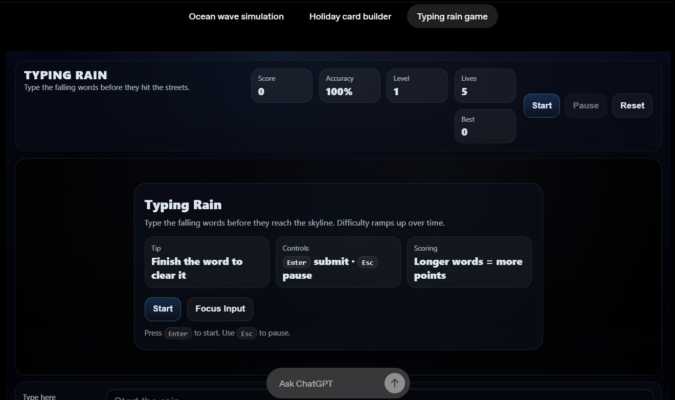Click the Scoring info card
The height and width of the screenshot is (400, 675).
(469, 262)
